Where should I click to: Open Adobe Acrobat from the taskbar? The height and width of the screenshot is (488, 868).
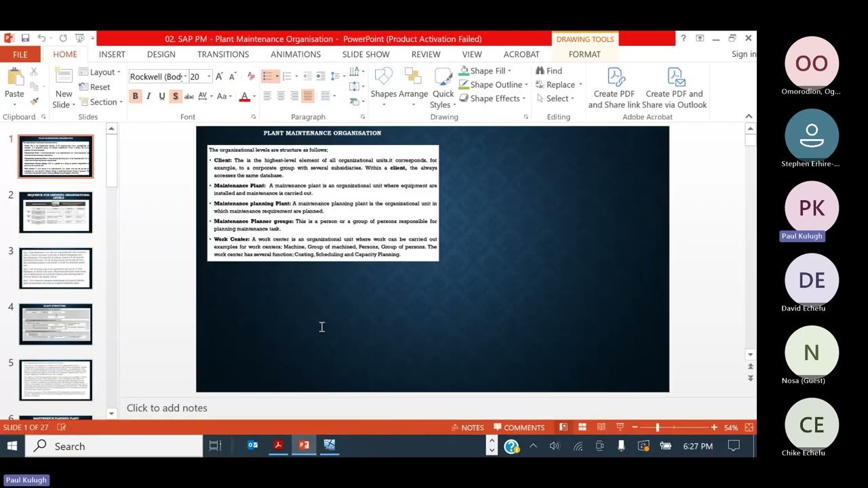[x=278, y=445]
